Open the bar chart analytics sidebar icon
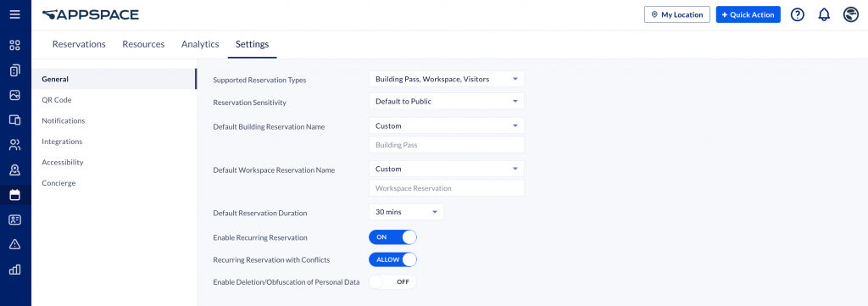 coord(15,270)
